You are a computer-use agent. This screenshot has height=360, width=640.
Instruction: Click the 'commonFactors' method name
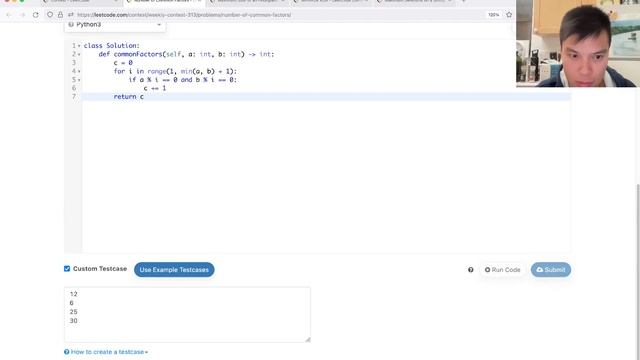tap(138, 54)
